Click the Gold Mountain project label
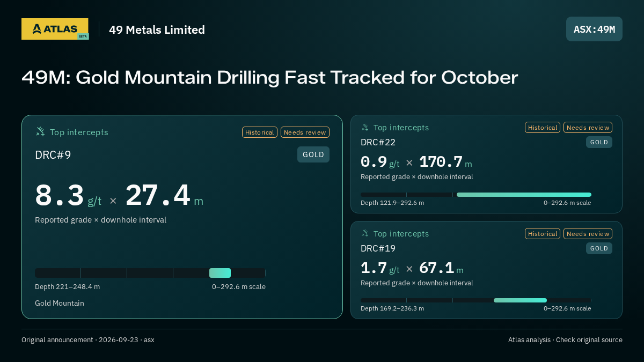The height and width of the screenshot is (362, 644). (x=60, y=303)
